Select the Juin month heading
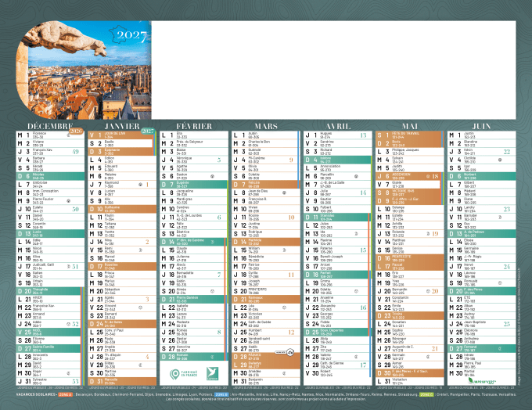Viewport: 532px width, 410px height. pyautogui.click(x=480, y=125)
